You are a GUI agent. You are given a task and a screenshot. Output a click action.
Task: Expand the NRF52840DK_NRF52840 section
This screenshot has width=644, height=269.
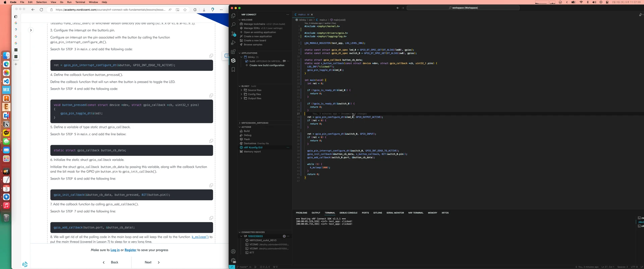(x=255, y=123)
